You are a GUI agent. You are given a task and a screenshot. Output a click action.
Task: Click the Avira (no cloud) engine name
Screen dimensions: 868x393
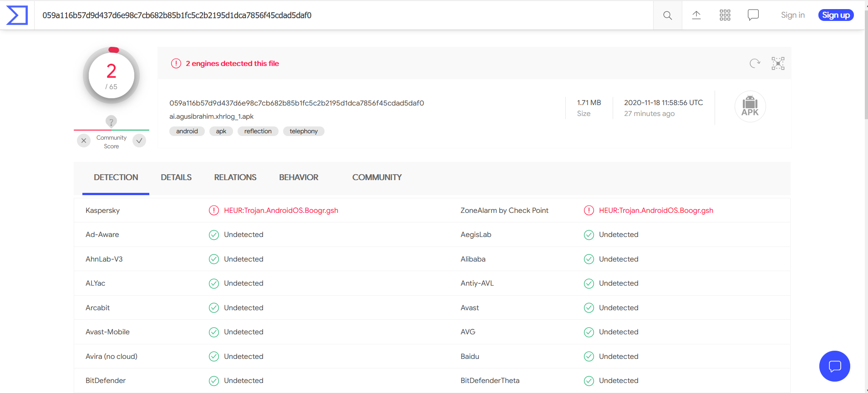pos(112,357)
